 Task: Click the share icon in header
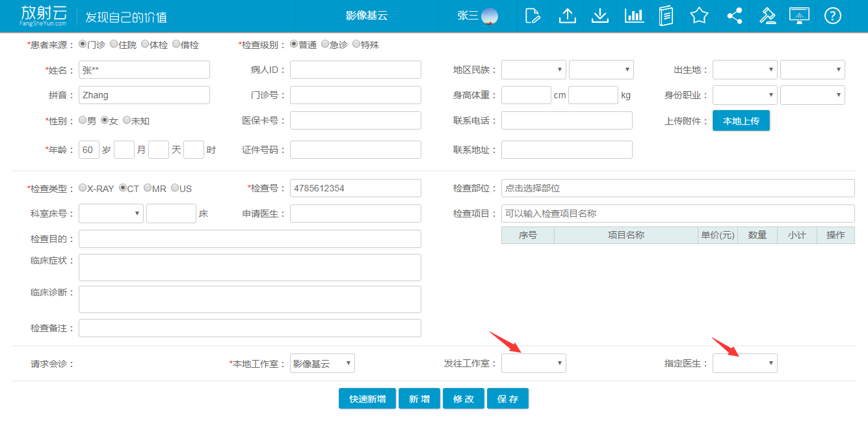[x=735, y=16]
